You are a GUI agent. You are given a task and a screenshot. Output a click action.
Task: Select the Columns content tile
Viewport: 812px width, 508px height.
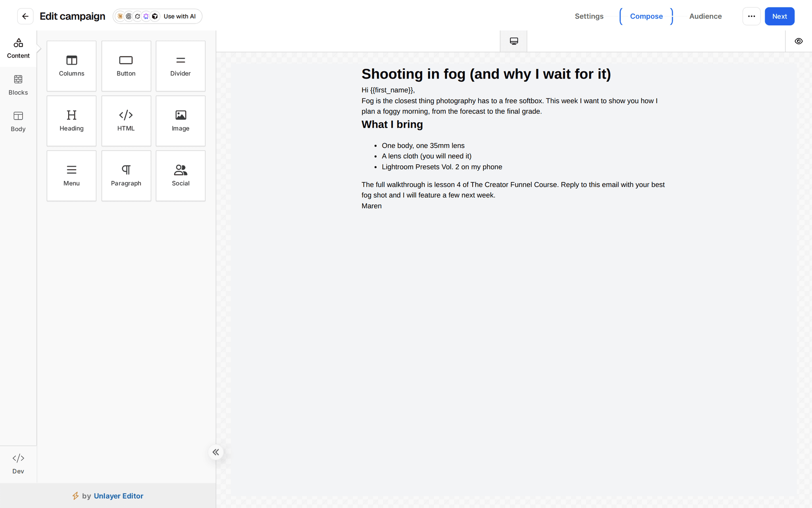pos(71,66)
